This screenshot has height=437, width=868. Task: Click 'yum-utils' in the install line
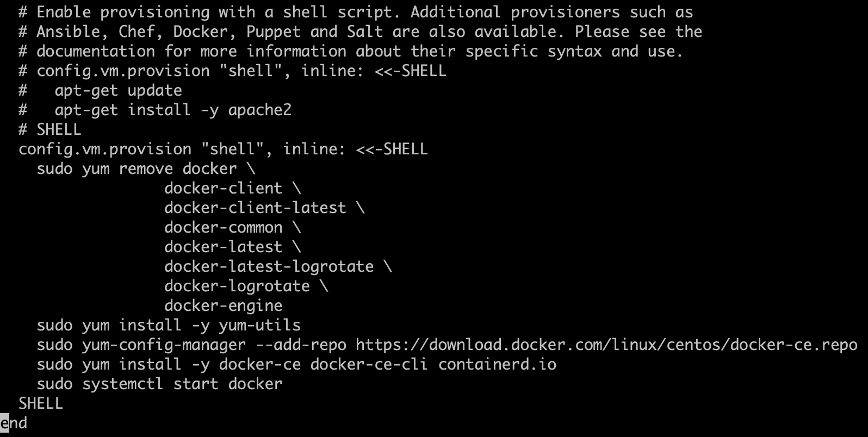click(x=259, y=325)
